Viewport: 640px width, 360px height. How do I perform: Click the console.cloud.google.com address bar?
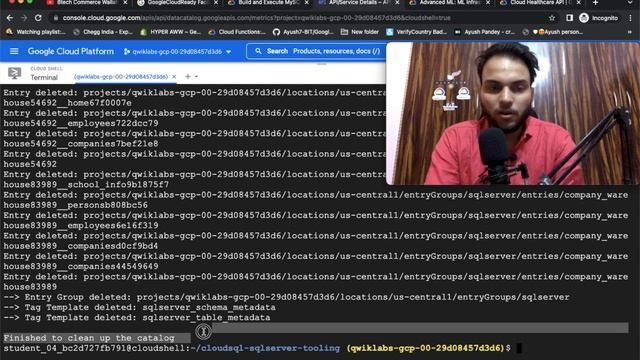[257, 18]
